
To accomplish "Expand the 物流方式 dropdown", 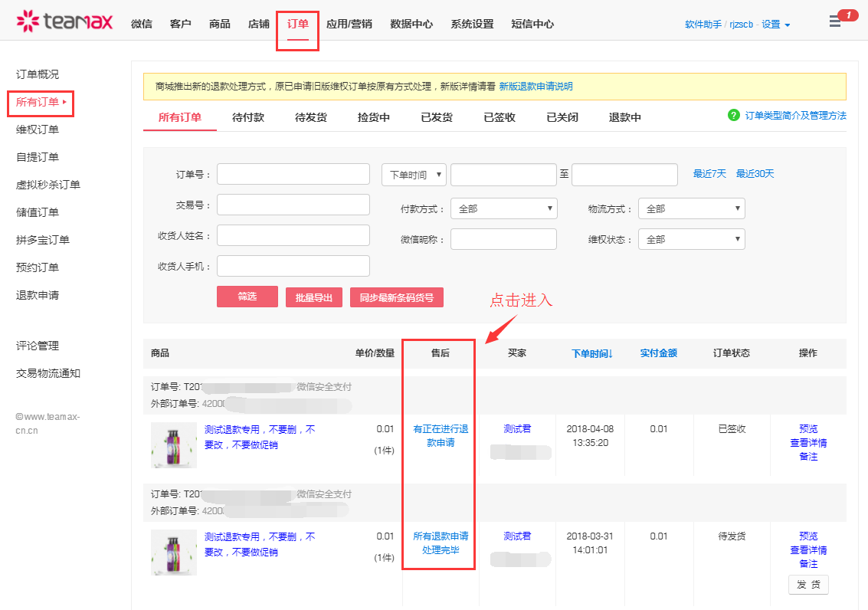I will (x=691, y=208).
